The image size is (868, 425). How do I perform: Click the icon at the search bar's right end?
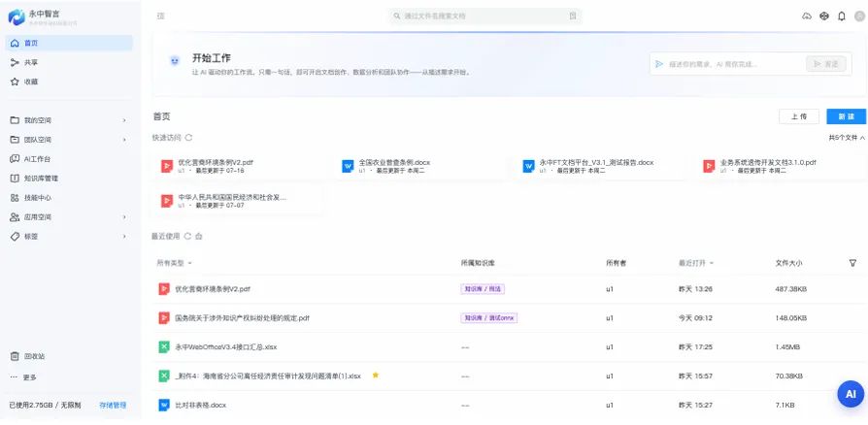tap(573, 16)
